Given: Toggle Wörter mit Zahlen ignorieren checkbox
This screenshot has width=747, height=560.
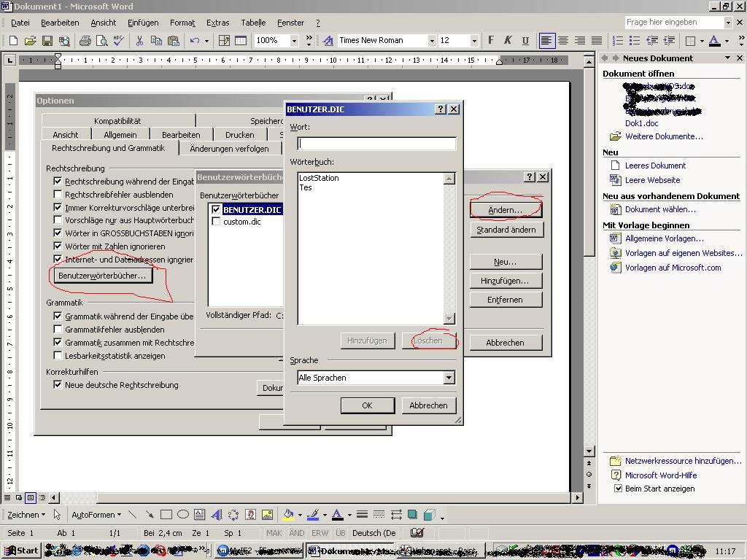Looking at the screenshot, I should click(58, 246).
